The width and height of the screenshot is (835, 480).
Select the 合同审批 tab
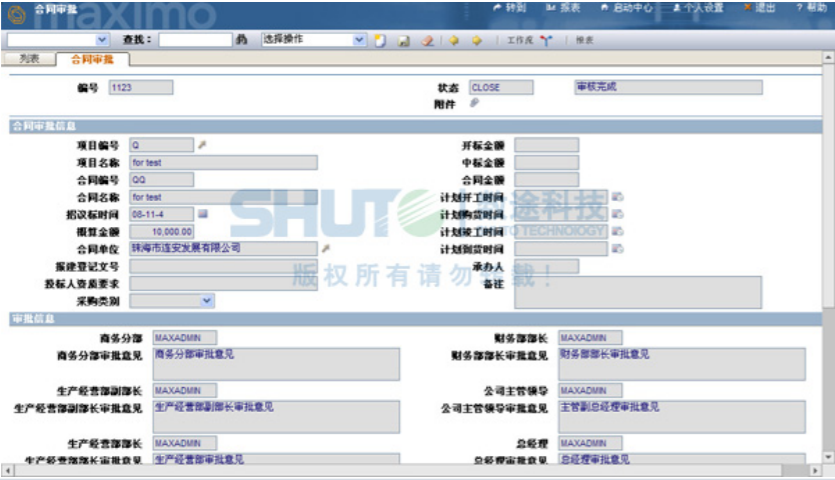pos(92,59)
